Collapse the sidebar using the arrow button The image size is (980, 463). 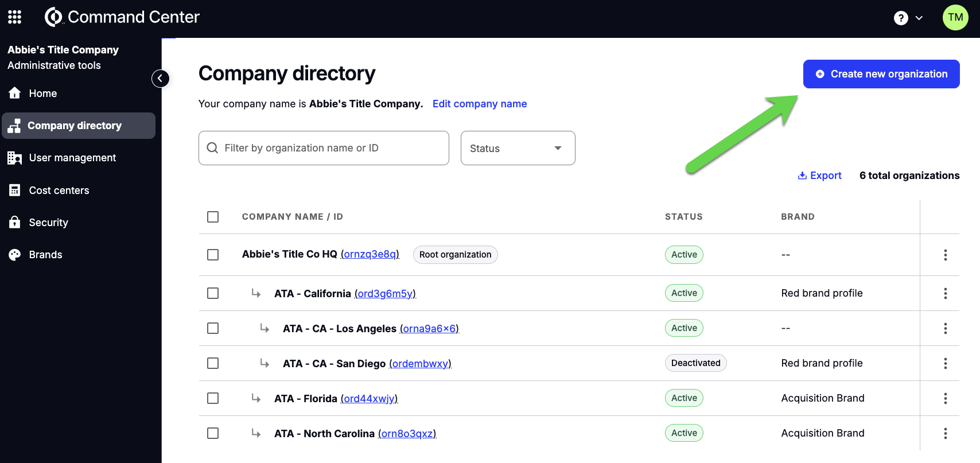point(160,79)
